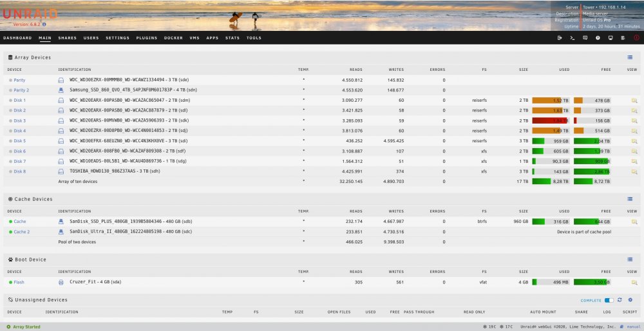Open the Flash device link
Image resolution: width=644 pixels, height=331 pixels.
[x=19, y=282]
